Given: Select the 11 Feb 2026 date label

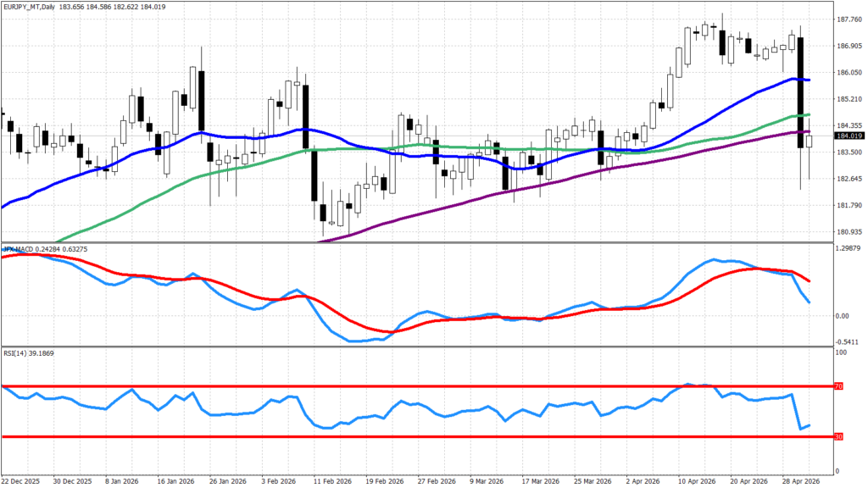Looking at the screenshot, I should coord(332,481).
